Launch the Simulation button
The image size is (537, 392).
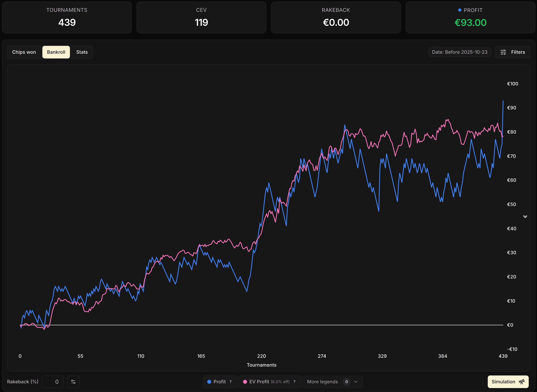coord(503,382)
